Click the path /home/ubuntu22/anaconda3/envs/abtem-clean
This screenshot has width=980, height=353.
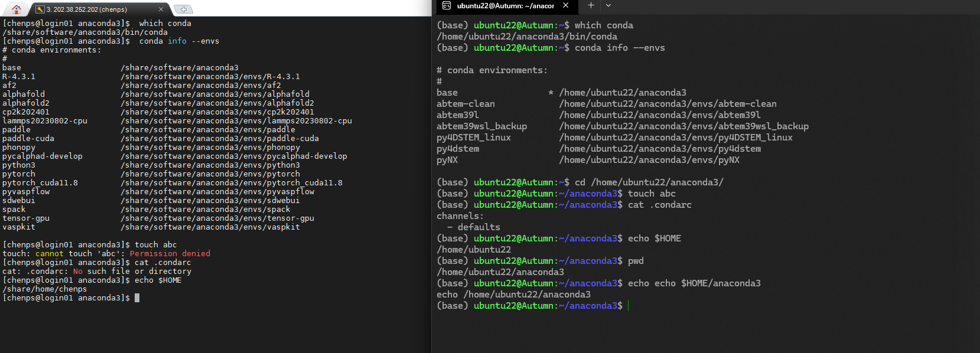coord(668,104)
